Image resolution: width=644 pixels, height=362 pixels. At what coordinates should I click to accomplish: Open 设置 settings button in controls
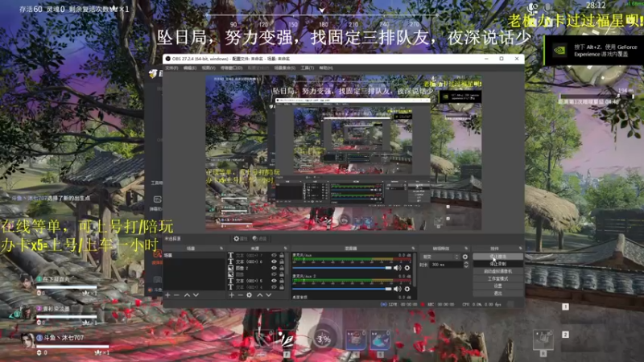click(x=497, y=286)
